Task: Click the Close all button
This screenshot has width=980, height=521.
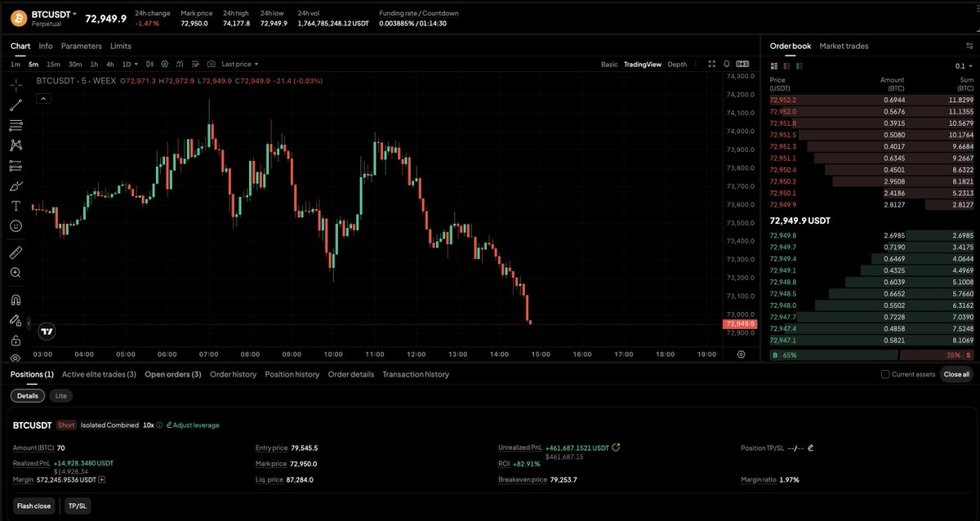Action: point(956,374)
